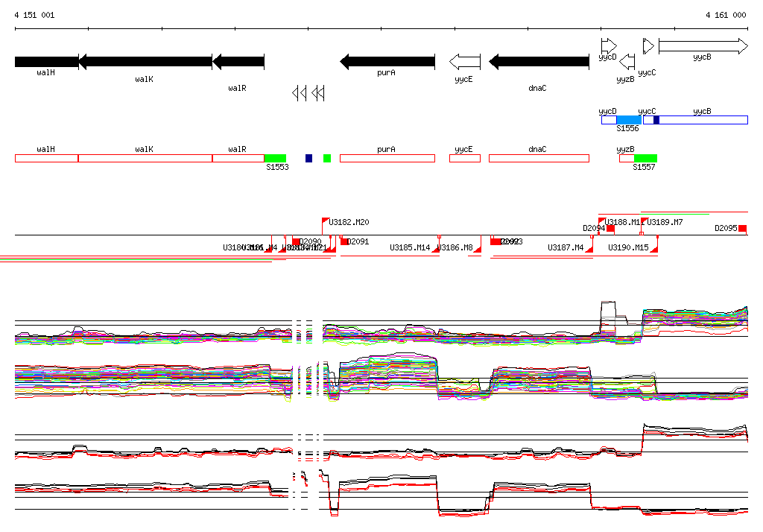Click the D2094 red marker
The height and width of the screenshot is (532, 763).
[x=610, y=228]
